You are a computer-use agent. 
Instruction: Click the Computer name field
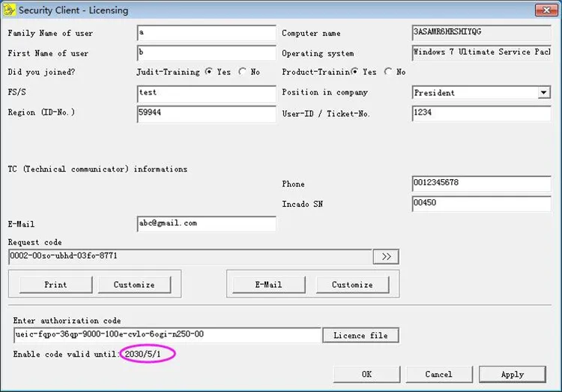pyautogui.click(x=481, y=33)
